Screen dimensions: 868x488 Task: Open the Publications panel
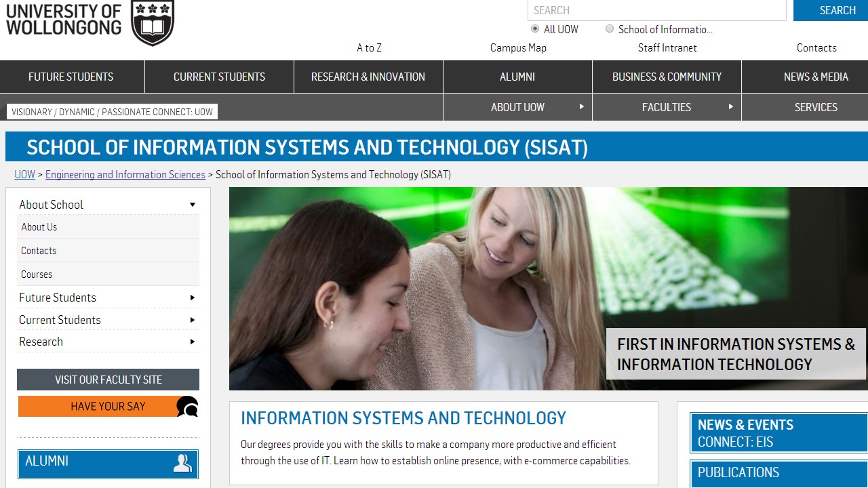point(778,474)
